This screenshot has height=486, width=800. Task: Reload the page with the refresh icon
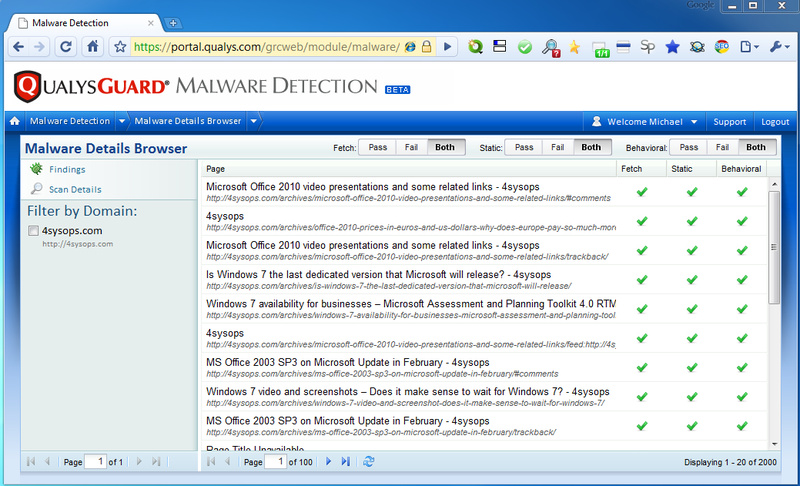66,47
